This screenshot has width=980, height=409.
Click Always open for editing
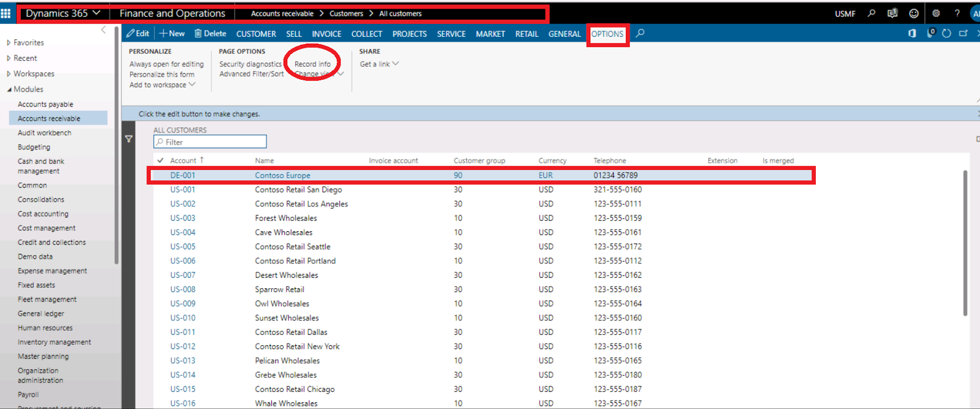pyautogui.click(x=167, y=64)
